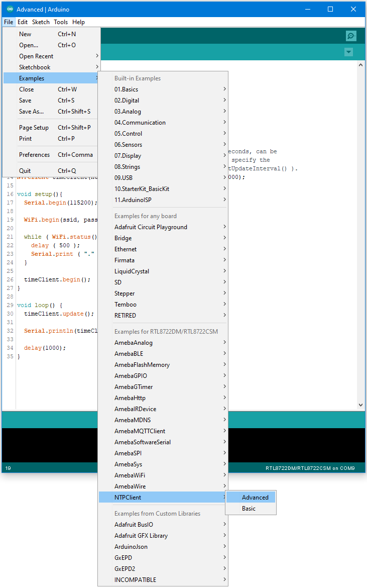Open Temboo examples submenu
The image size is (367, 588).
pyautogui.click(x=163, y=305)
